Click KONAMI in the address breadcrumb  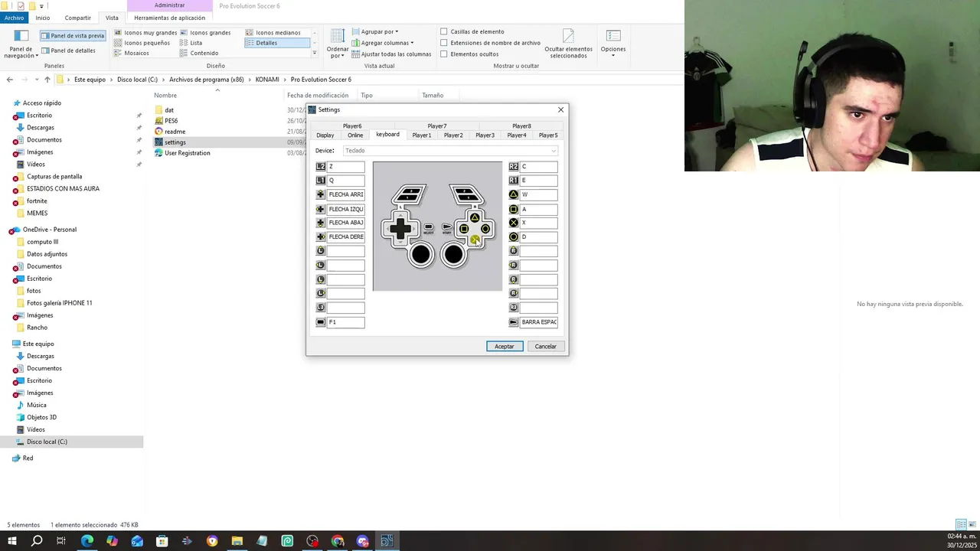[267, 80]
